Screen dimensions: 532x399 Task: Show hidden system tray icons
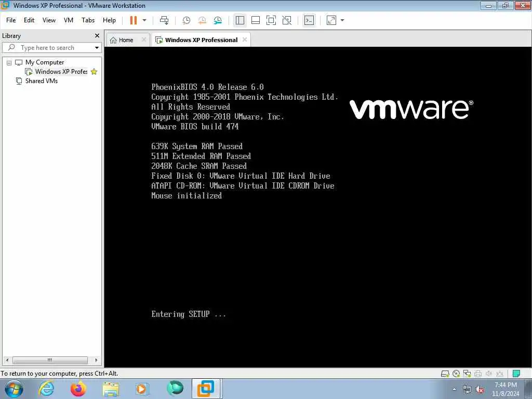click(454, 390)
